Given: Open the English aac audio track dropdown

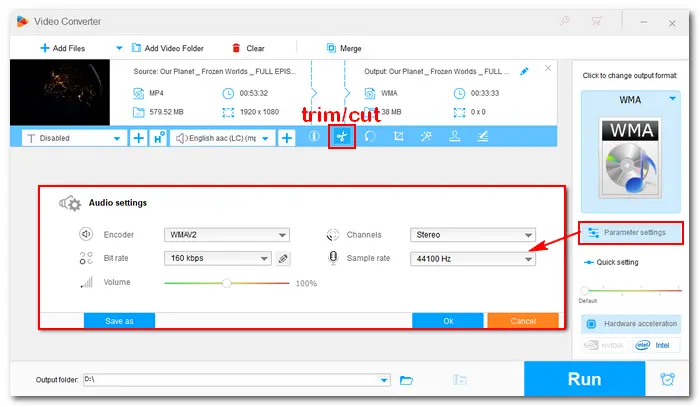Looking at the screenshot, I should tap(222, 138).
